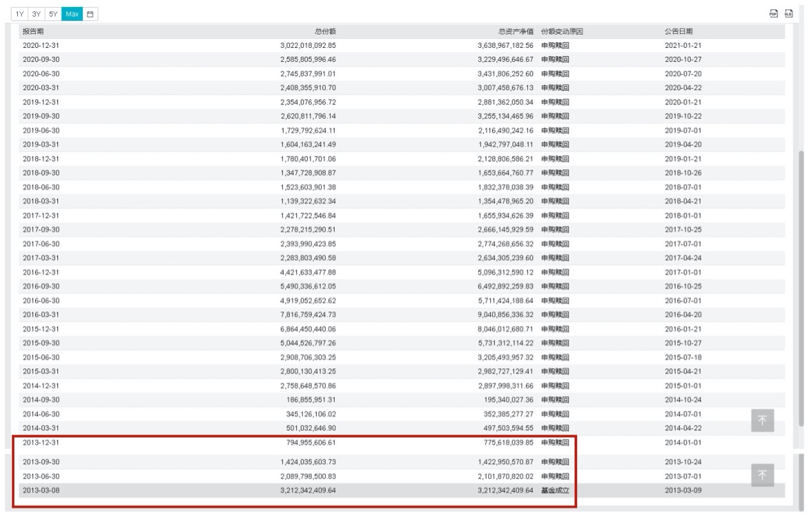The width and height of the screenshot is (812, 518).
Task: Click net asset value 1,422,950,570.87
Action: point(506,463)
